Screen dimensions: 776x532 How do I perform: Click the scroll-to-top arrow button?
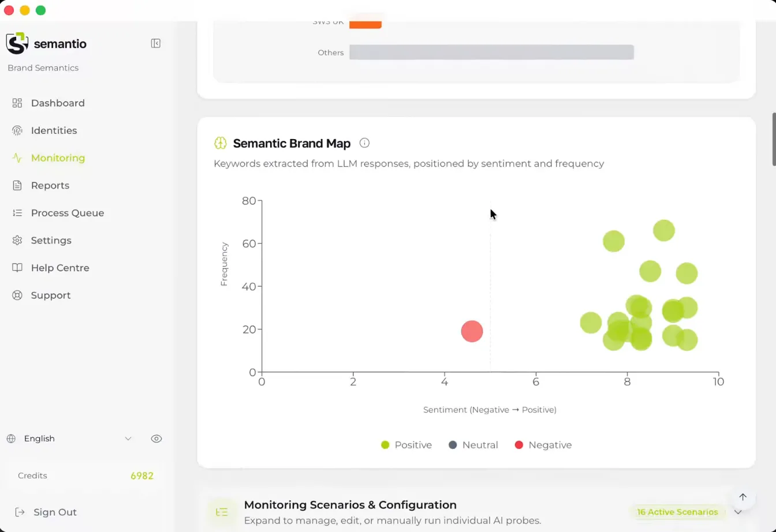(x=743, y=497)
